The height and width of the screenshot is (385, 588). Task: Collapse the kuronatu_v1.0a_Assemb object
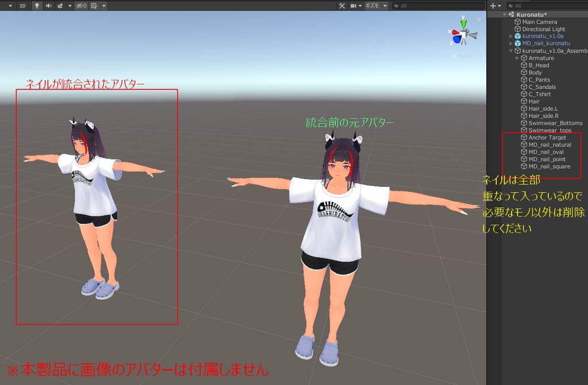(510, 50)
